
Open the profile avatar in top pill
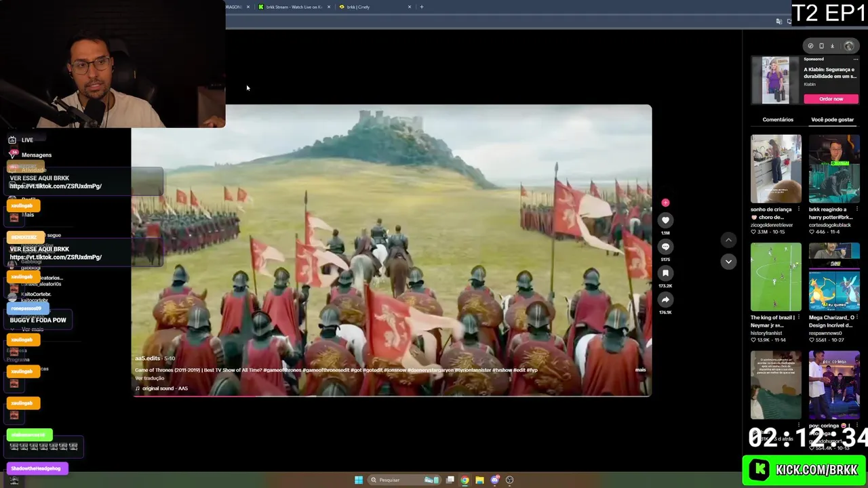849,46
